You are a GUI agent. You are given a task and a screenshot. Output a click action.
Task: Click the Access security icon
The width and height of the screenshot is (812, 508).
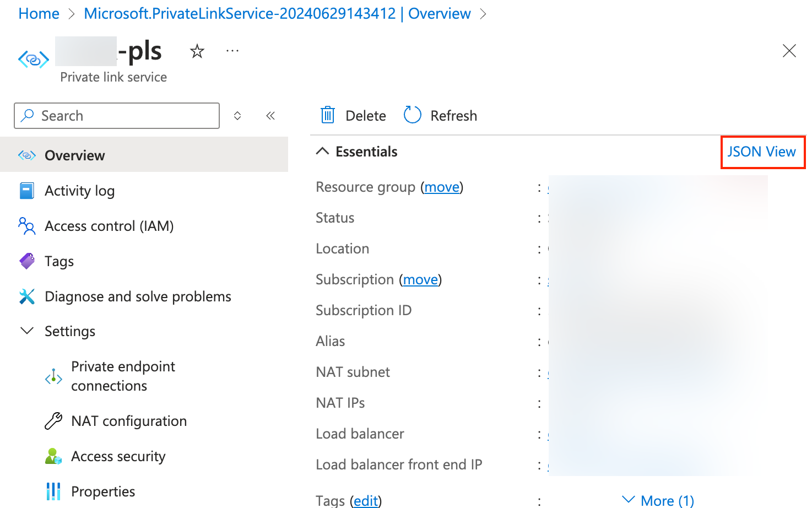53,456
